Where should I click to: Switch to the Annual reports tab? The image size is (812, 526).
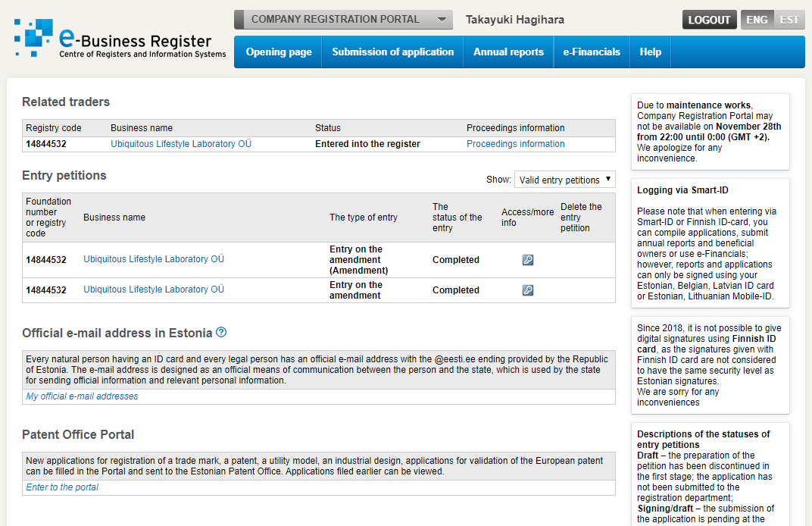pyautogui.click(x=508, y=52)
